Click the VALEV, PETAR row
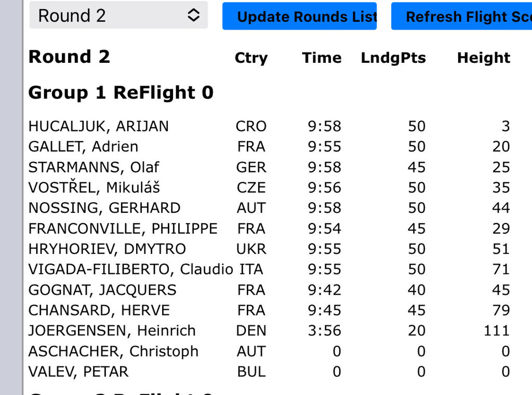Viewport: 532px width, 395px height. coord(78,372)
